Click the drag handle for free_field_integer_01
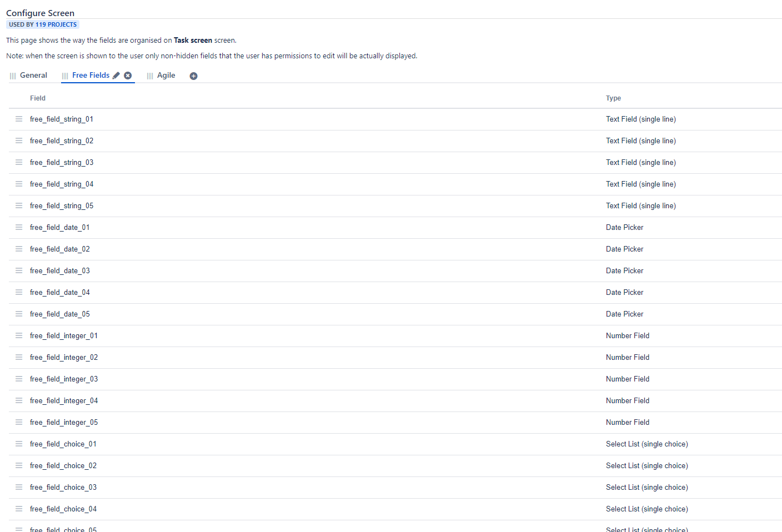The width and height of the screenshot is (782, 532). [19, 335]
